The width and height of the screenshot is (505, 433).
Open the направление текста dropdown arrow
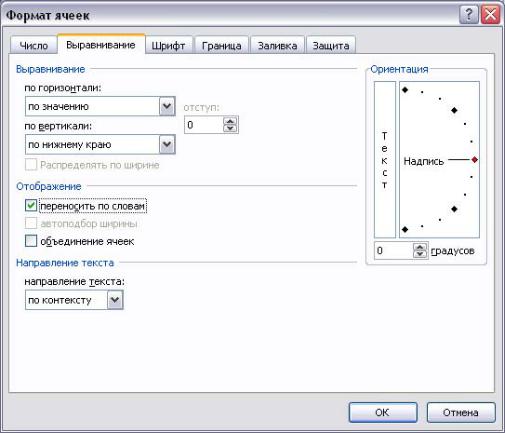point(115,300)
